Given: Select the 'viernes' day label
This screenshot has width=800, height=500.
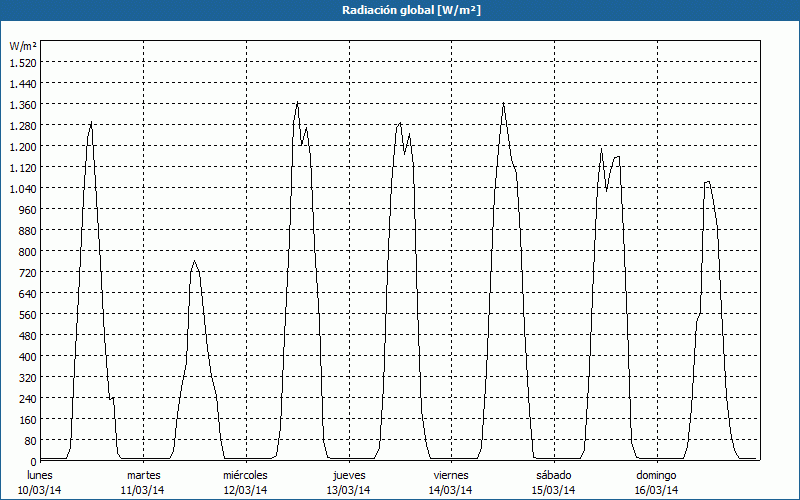Looking at the screenshot, I should coord(451,474).
